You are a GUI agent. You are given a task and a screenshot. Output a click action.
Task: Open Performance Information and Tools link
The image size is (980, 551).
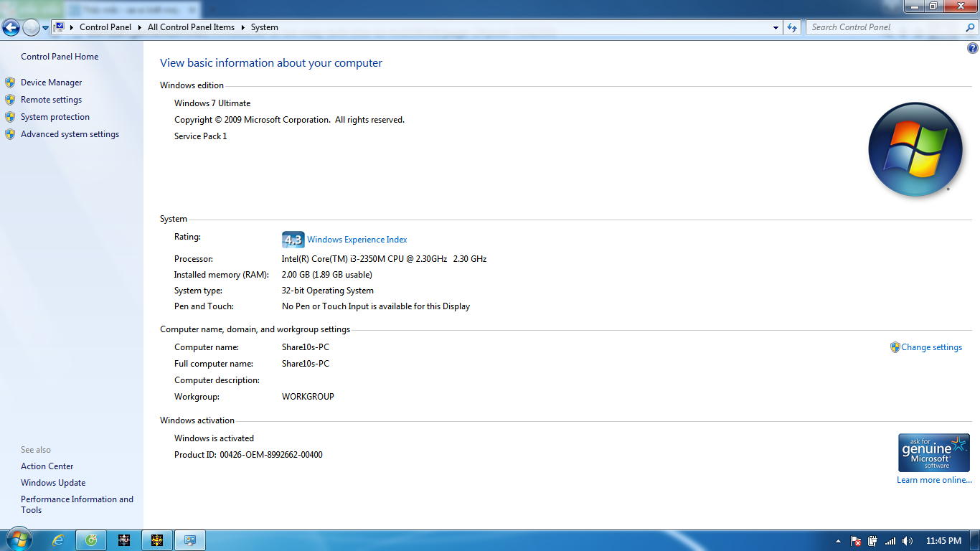tap(77, 504)
